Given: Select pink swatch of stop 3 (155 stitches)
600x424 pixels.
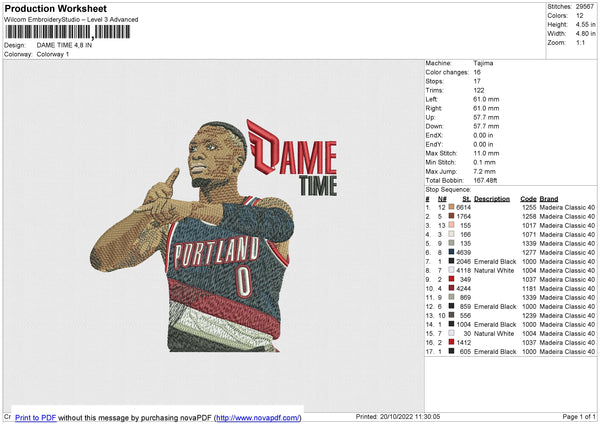Looking at the screenshot, I should coord(451,225).
